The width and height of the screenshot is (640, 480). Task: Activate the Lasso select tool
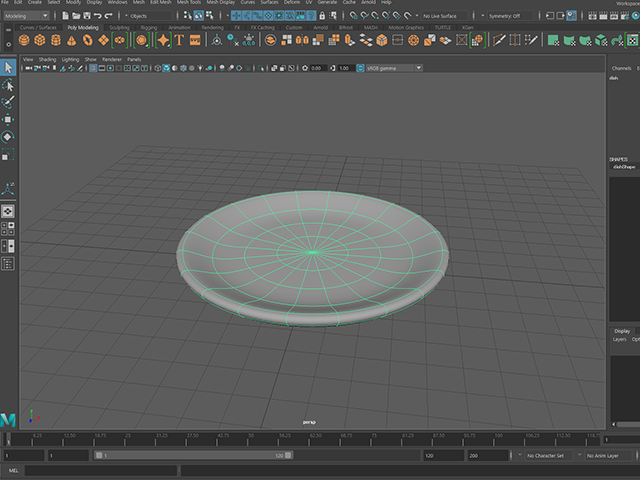click(x=8, y=85)
